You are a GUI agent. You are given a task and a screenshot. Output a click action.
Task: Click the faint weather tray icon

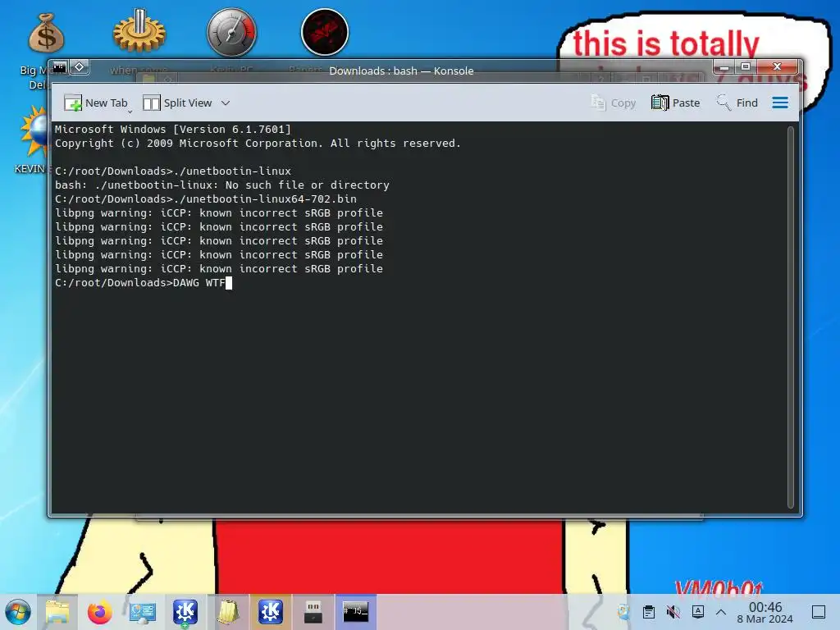tap(623, 612)
